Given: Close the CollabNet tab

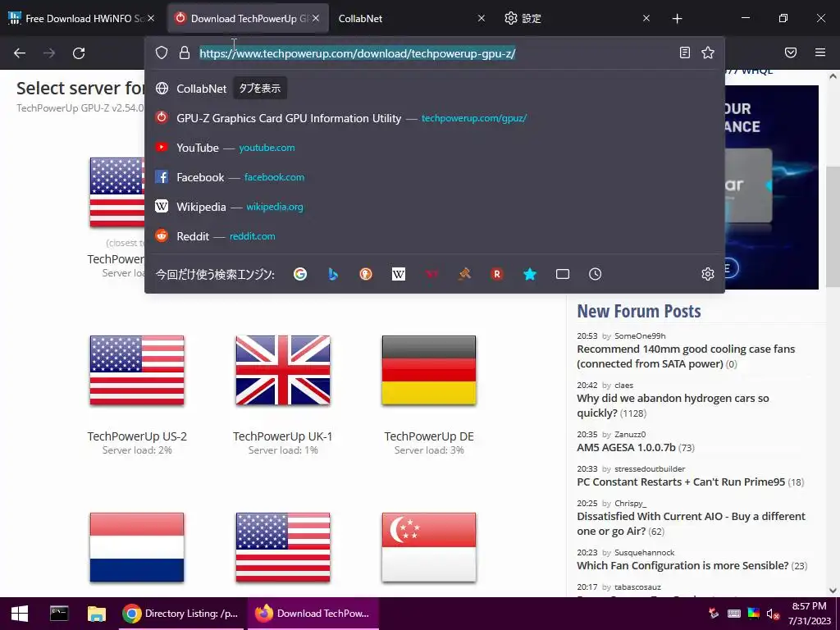Looking at the screenshot, I should point(481,18).
